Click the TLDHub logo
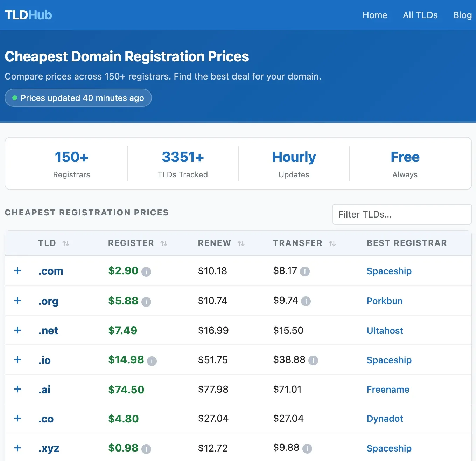Image resolution: width=476 pixels, height=461 pixels. (28, 15)
